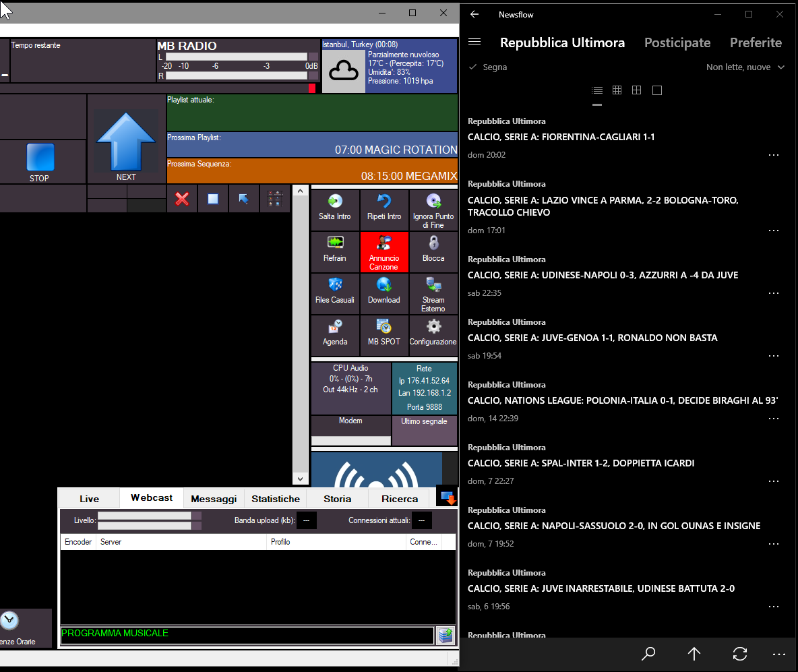Click the Salta Intro button
The image size is (798, 672).
tap(335, 210)
